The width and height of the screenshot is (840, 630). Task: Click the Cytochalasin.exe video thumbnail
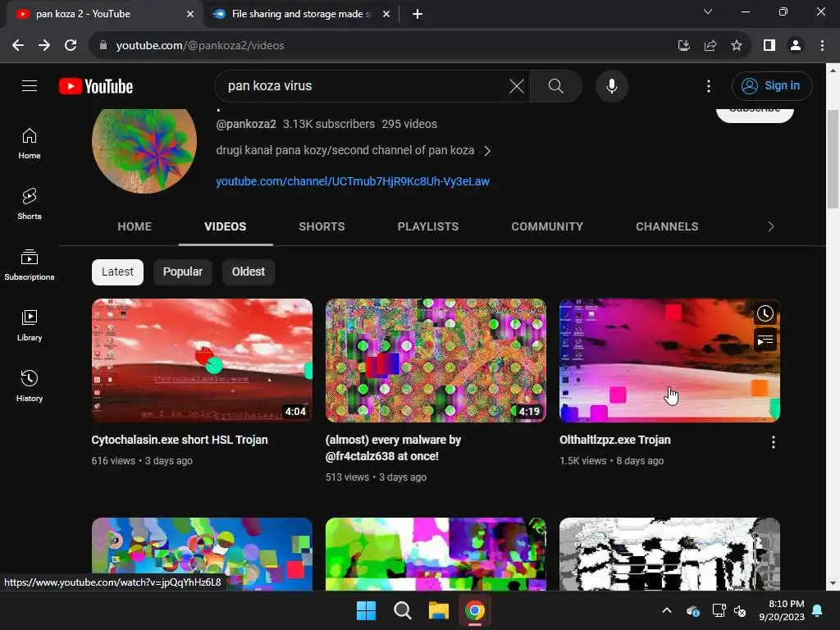click(202, 361)
